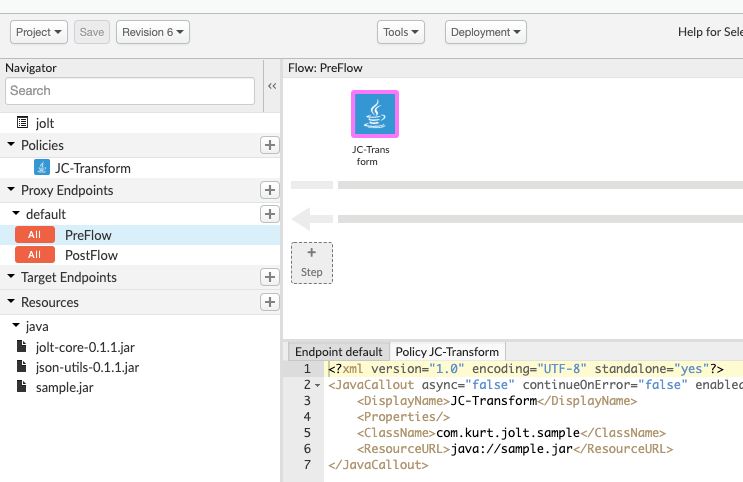743x482 pixels.
Task: Click the All badge beside PostFlow
Action: [35, 255]
